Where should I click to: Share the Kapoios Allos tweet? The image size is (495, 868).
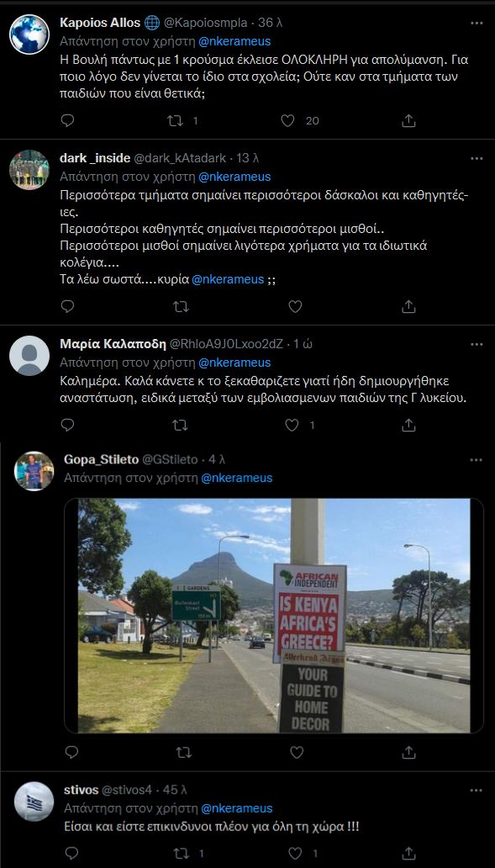click(408, 120)
